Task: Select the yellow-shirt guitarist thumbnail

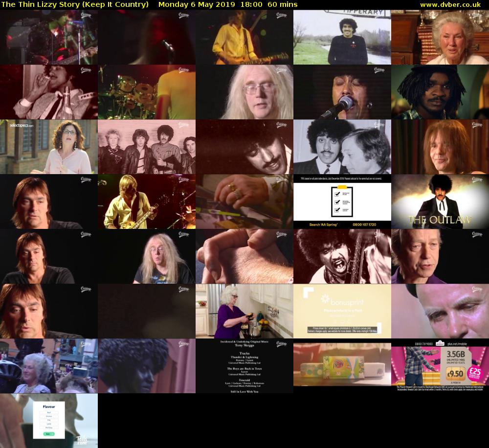Action: (x=244, y=37)
